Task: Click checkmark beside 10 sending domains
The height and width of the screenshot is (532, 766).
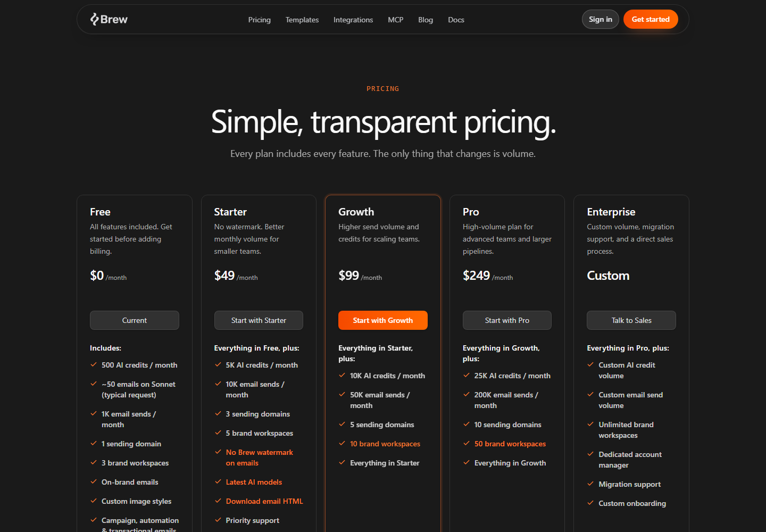Action: (x=467, y=425)
